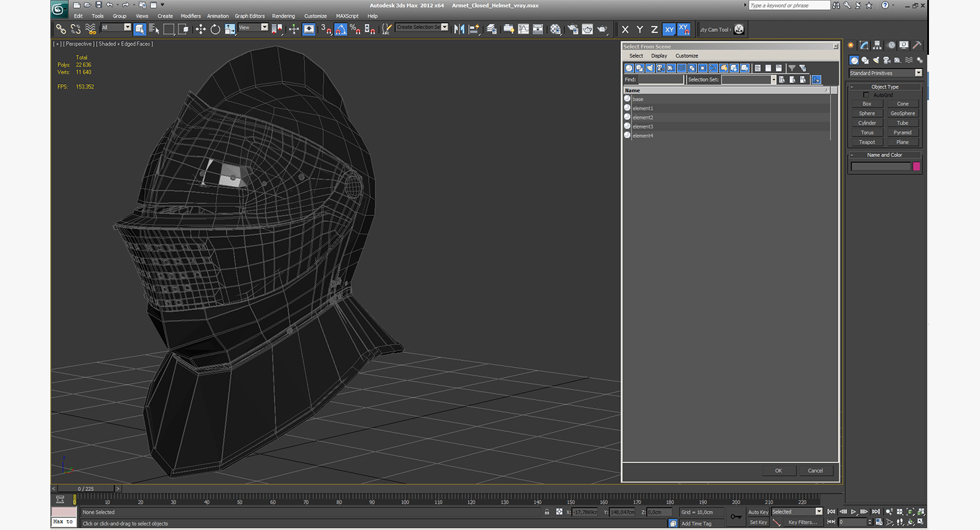Click the Teapot primitive button
This screenshot has height=530, width=980.
coord(867,142)
